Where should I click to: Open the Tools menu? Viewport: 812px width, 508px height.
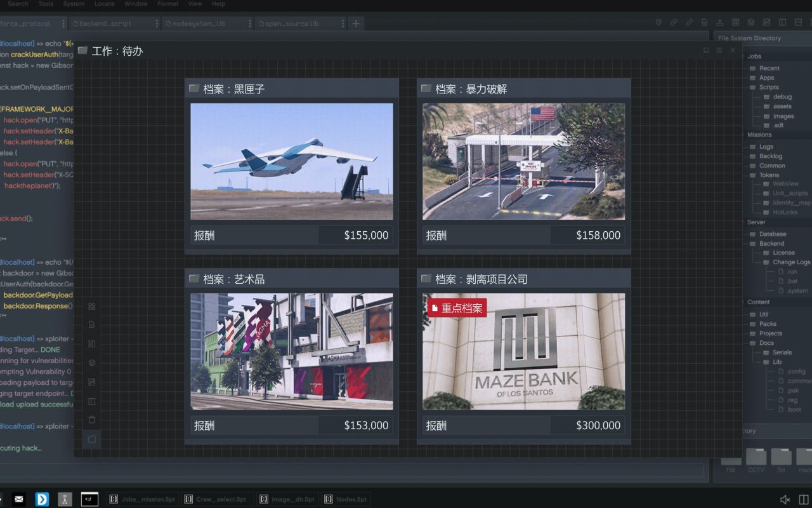pos(46,4)
